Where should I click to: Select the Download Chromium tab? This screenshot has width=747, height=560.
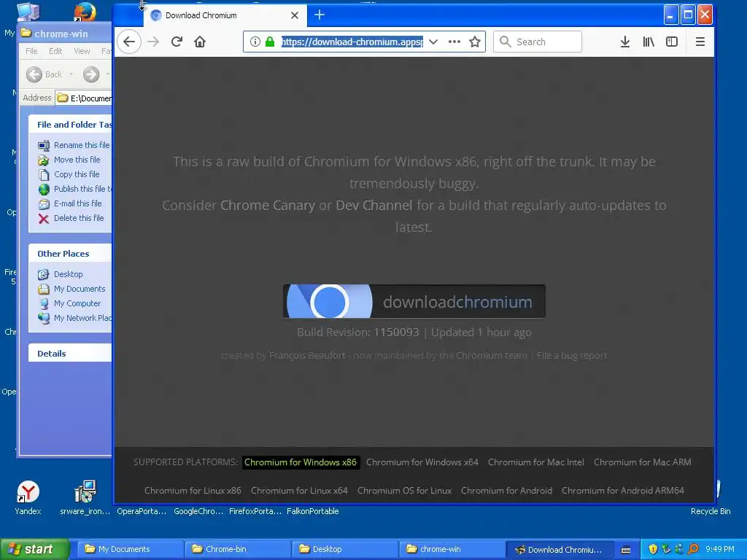pos(224,15)
